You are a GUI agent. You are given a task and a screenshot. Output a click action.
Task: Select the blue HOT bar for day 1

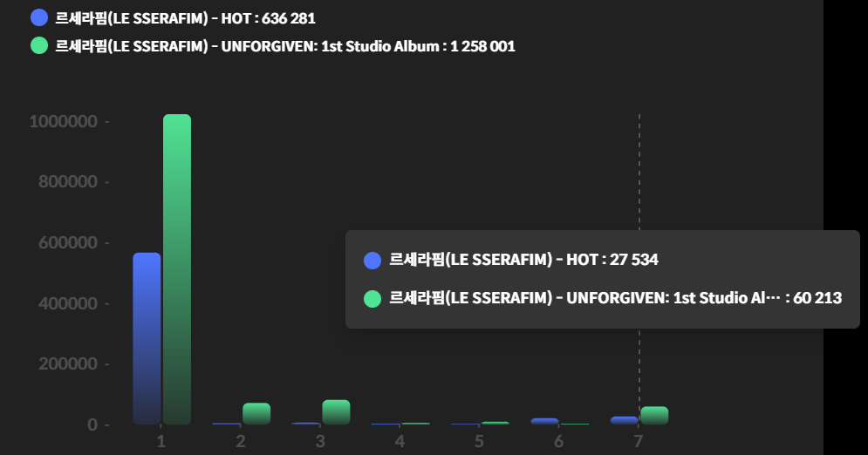(x=147, y=338)
